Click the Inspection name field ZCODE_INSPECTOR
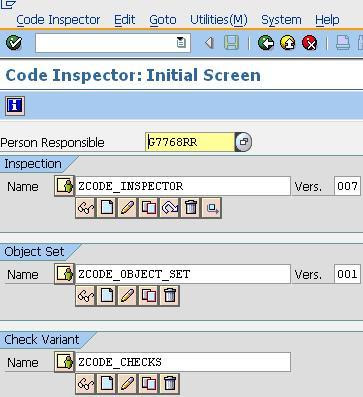Image resolution: width=363 pixels, height=397 pixels. click(183, 186)
